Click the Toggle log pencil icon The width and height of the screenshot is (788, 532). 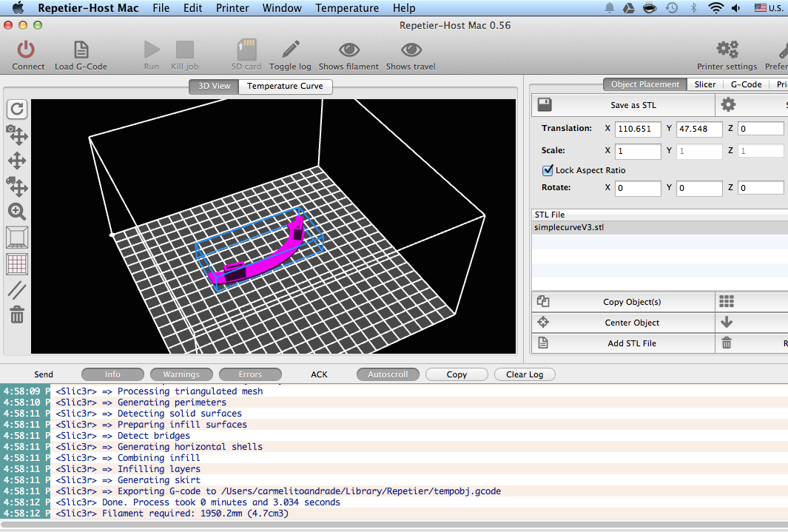(x=291, y=50)
